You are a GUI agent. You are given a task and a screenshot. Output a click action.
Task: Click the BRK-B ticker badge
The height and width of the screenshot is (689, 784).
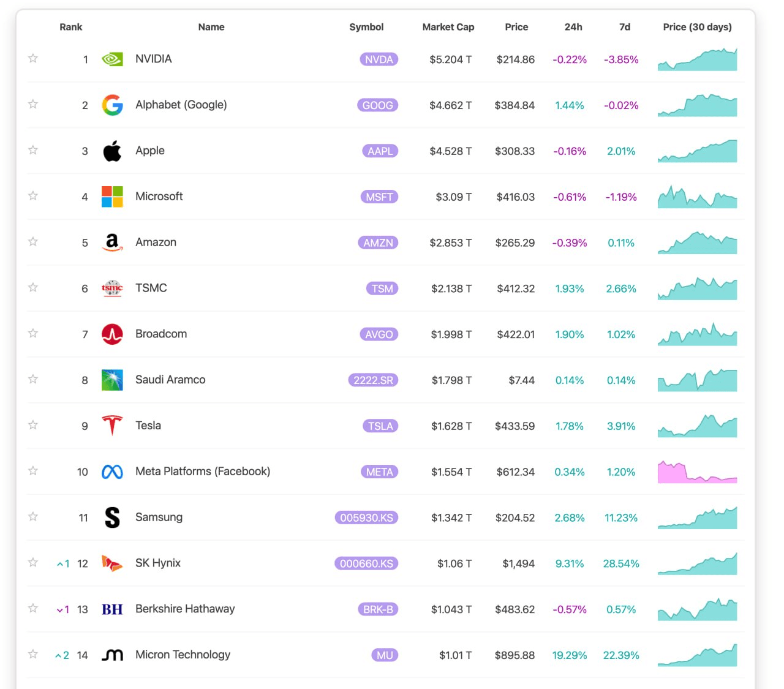tap(378, 609)
